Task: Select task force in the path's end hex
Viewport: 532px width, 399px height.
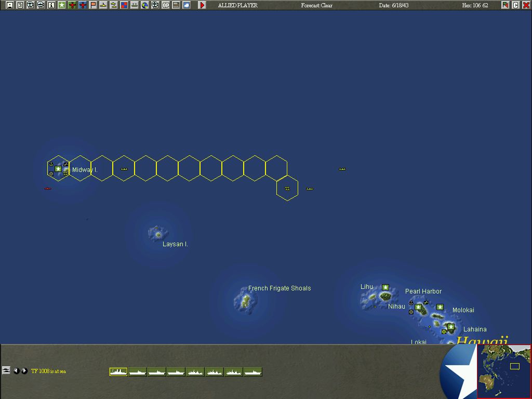Action: tap(287, 188)
